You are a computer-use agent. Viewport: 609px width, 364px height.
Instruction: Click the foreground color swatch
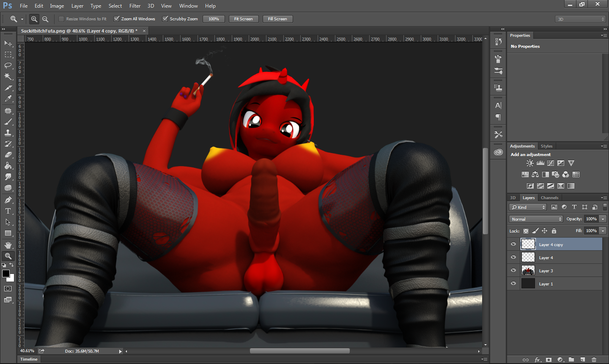click(x=6, y=274)
